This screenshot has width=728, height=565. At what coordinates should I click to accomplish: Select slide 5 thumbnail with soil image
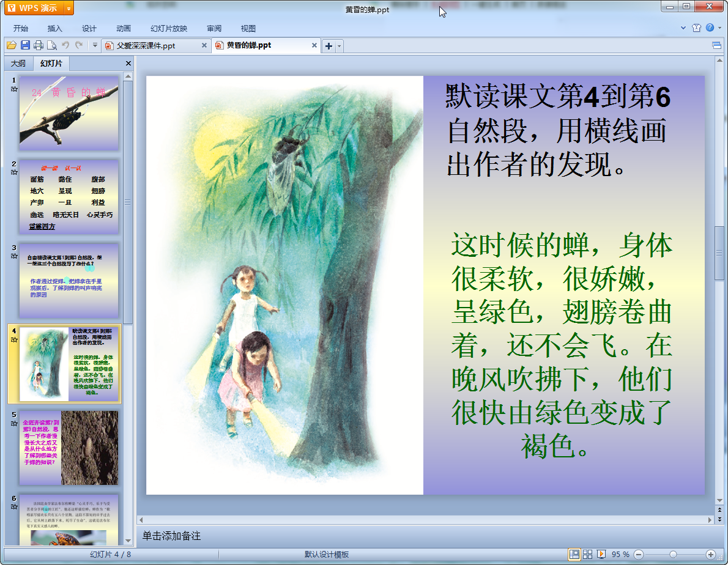tap(69, 448)
